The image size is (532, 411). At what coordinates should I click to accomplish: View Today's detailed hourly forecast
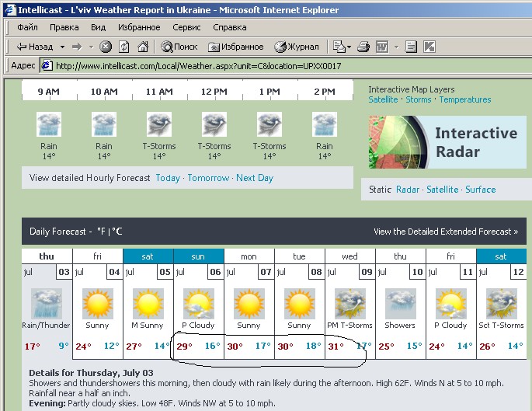click(168, 178)
